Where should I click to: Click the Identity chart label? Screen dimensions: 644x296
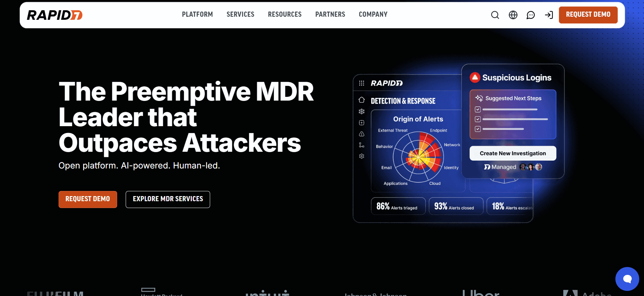[451, 168]
